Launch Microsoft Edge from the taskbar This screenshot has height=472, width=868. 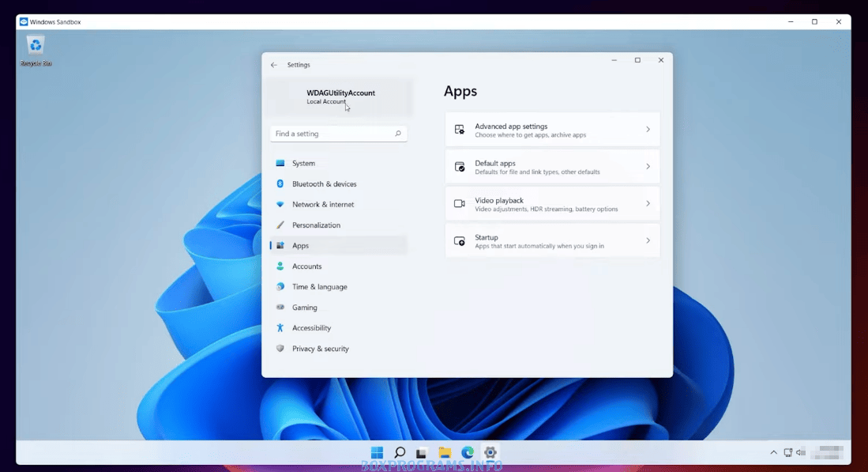pyautogui.click(x=468, y=452)
